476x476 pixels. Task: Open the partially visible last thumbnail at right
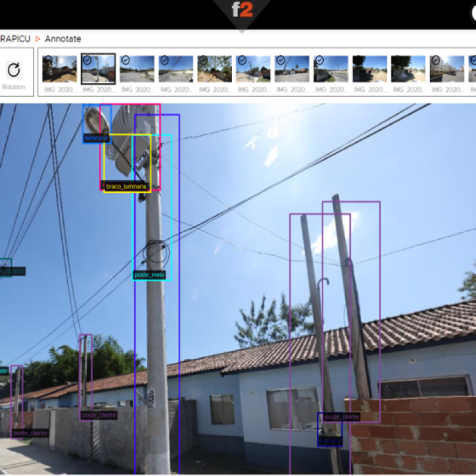(472, 69)
